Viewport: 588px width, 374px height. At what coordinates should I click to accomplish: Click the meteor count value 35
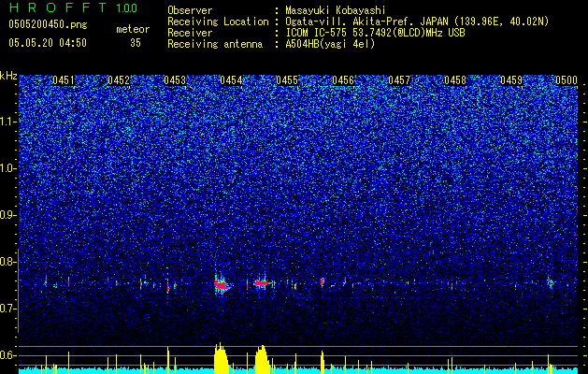click(x=136, y=43)
